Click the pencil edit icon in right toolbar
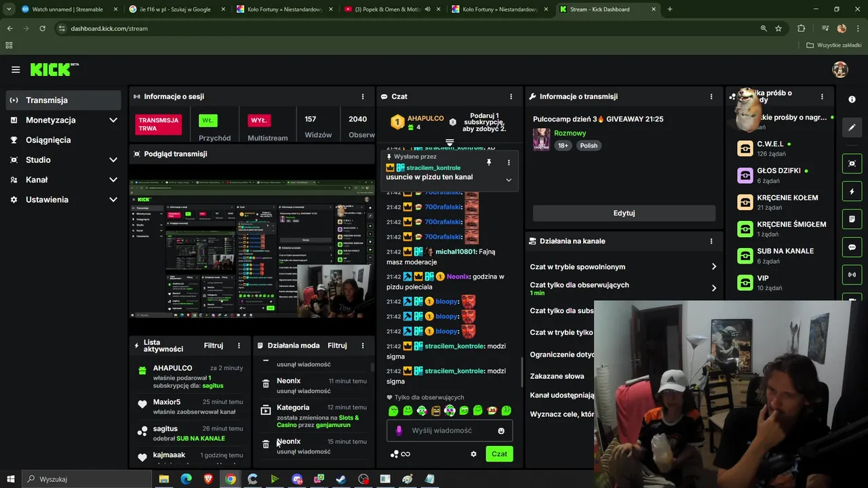868x488 pixels. pos(852,127)
